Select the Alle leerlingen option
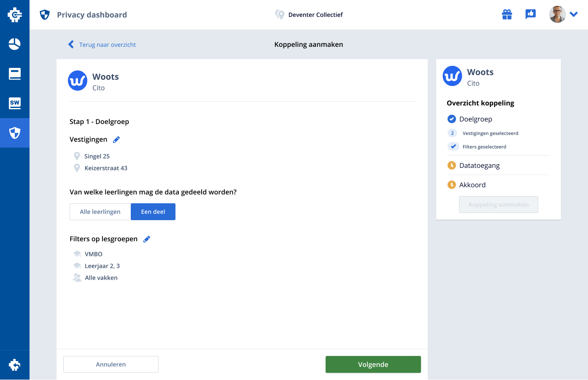 click(x=100, y=212)
